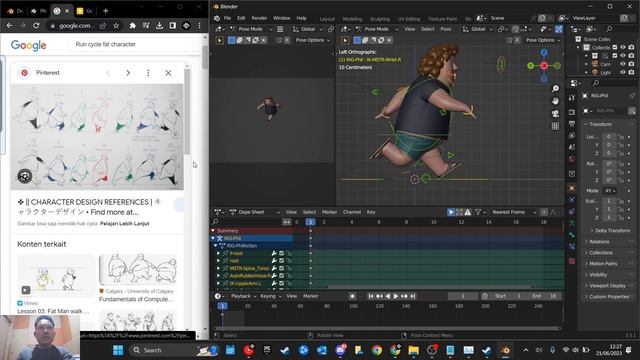
Task: Click the select tool icon in right viewport
Action: point(345,40)
